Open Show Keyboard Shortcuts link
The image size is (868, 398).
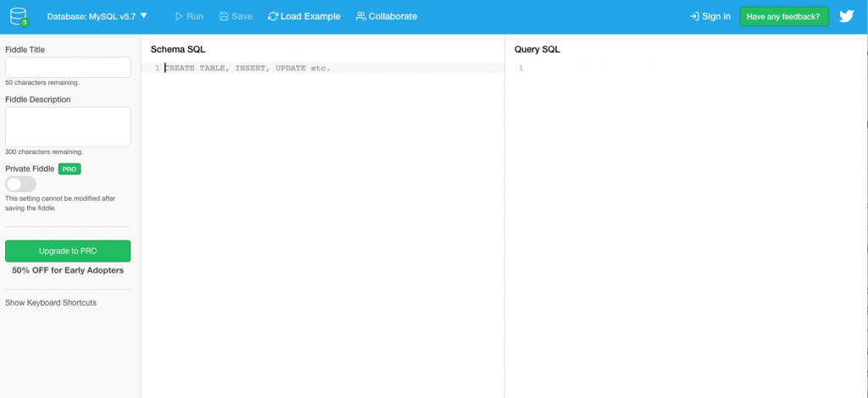click(51, 302)
